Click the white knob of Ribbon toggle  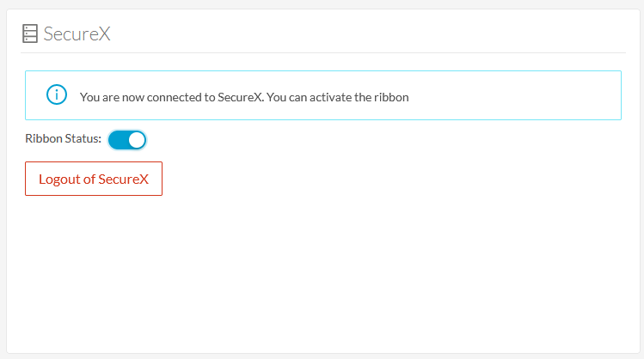point(137,140)
